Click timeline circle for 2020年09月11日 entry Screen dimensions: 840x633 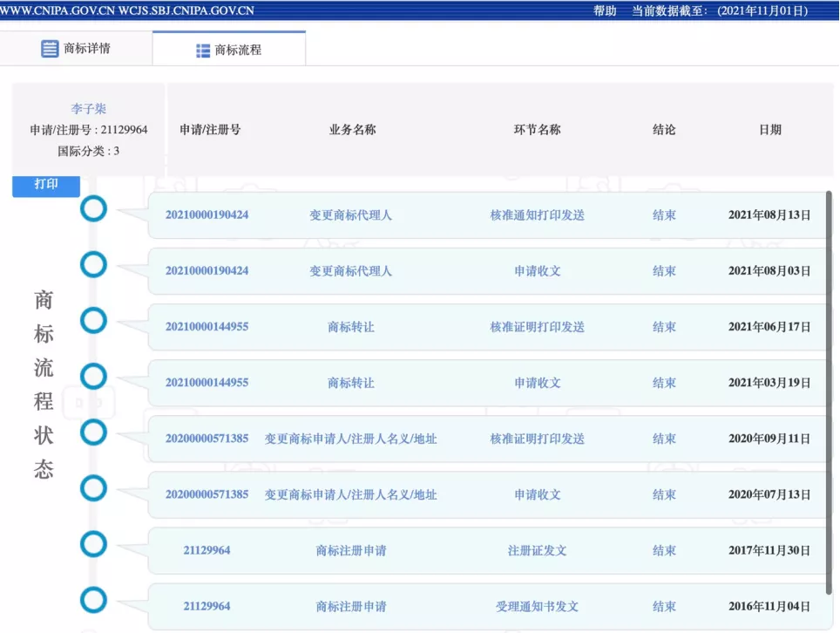(93, 432)
